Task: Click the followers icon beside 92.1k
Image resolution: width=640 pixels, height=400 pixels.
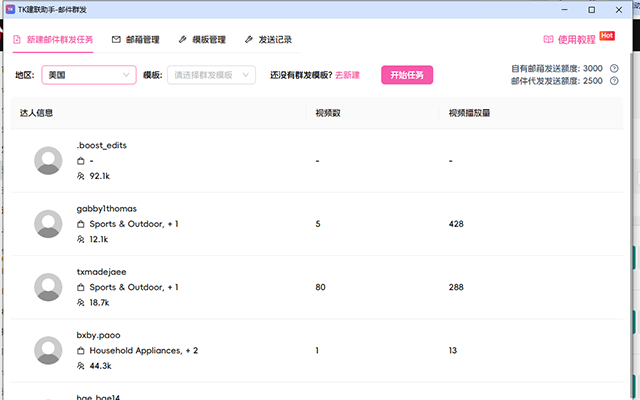Action: pyautogui.click(x=81, y=176)
